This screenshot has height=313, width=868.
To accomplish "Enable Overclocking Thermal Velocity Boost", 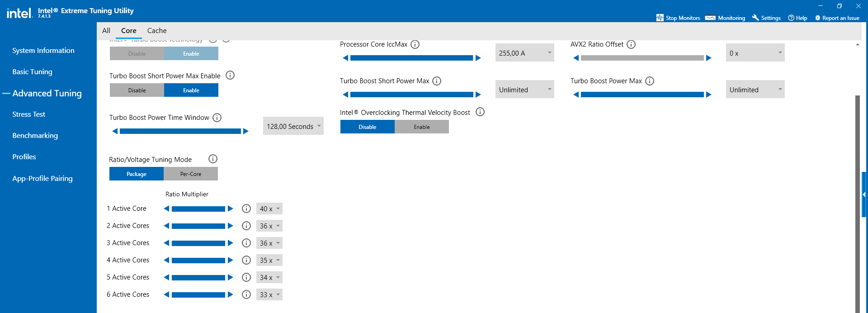I will tap(421, 127).
